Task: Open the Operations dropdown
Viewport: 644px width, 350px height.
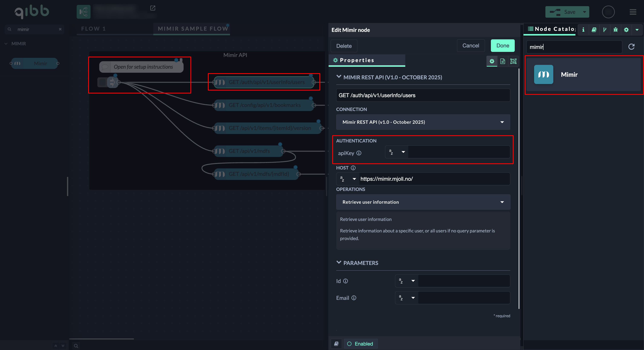Action: coord(423,202)
